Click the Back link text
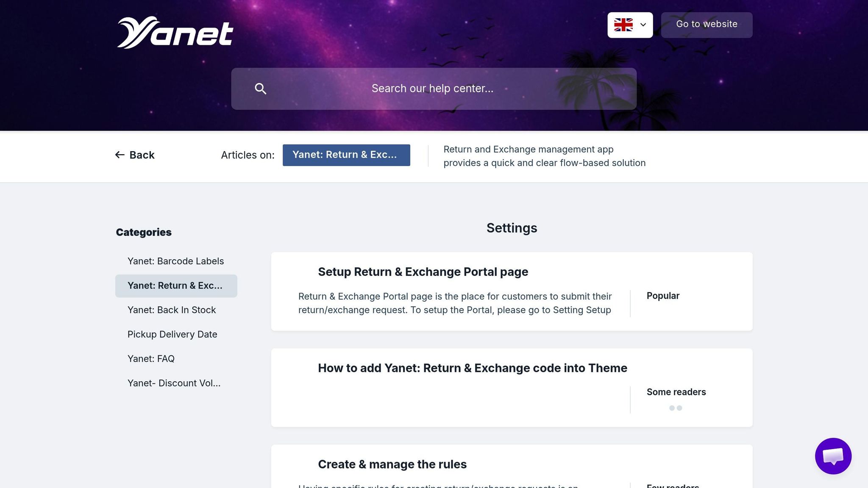 142,155
